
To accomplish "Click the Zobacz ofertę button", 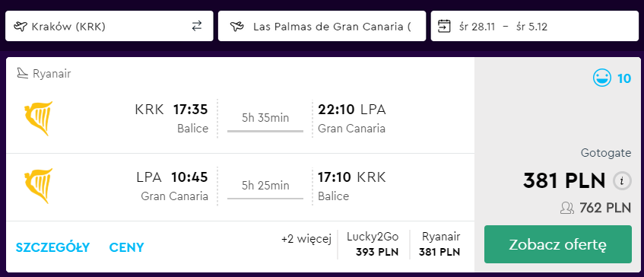I will point(558,244).
